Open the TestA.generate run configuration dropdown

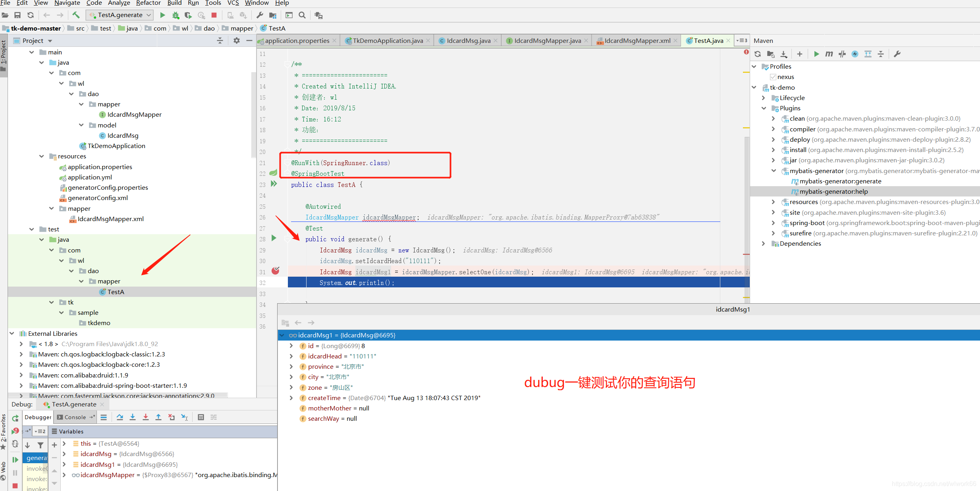[x=120, y=15]
